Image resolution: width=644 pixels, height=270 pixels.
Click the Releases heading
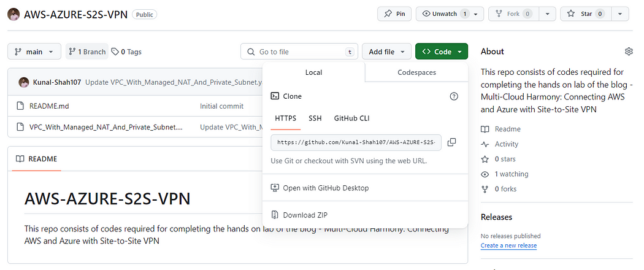[496, 217]
